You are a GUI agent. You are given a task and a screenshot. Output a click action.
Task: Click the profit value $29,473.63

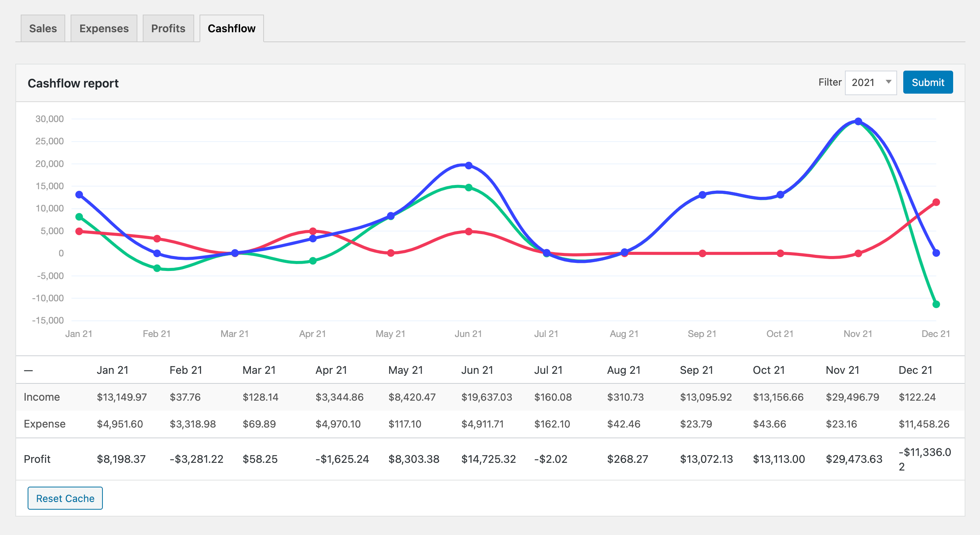click(854, 459)
